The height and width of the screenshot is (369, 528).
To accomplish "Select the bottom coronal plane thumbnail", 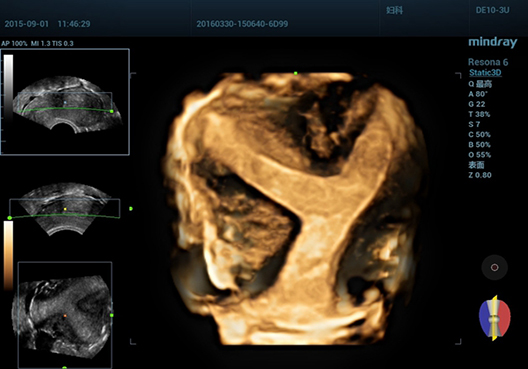I will pyautogui.click(x=65, y=315).
